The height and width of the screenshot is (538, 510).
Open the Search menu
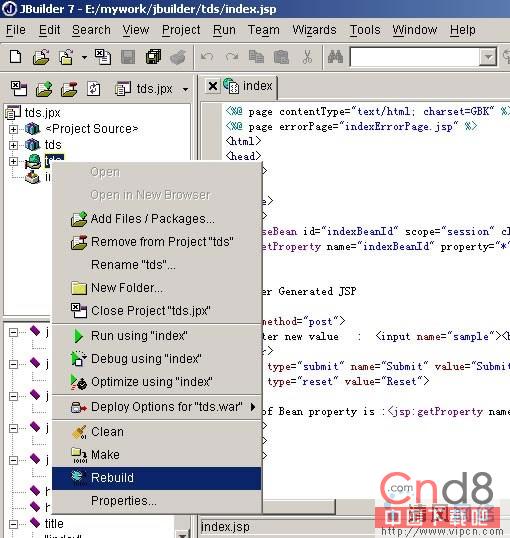pyautogui.click(x=91, y=30)
